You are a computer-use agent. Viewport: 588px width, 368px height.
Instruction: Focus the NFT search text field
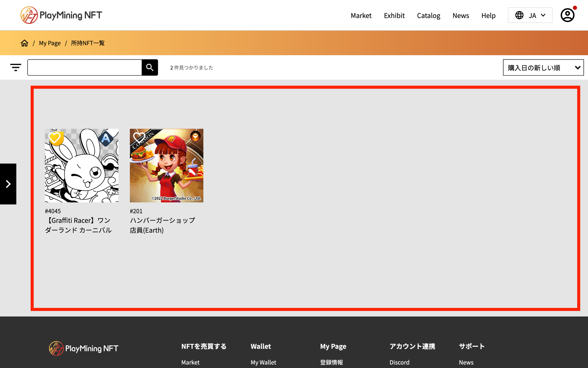(x=85, y=68)
